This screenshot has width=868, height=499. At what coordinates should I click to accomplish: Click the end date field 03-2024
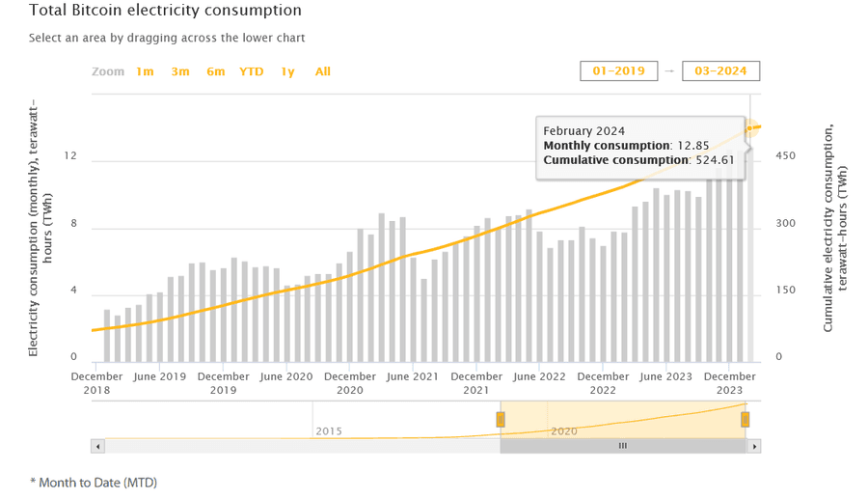(x=720, y=70)
